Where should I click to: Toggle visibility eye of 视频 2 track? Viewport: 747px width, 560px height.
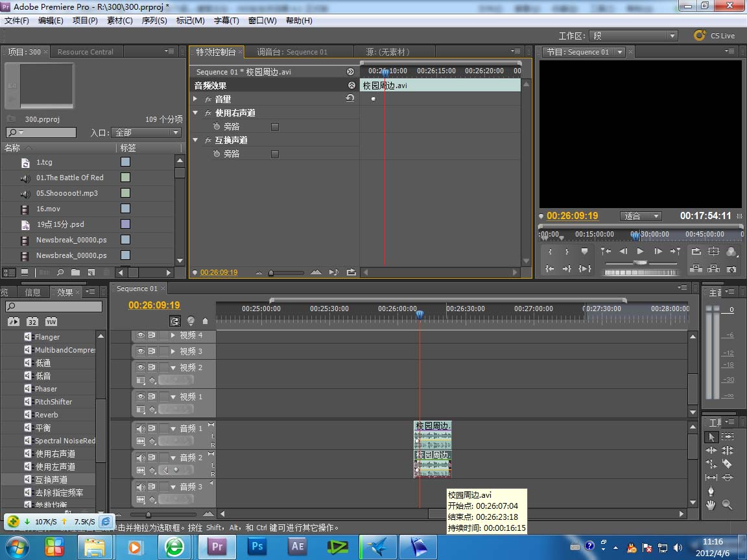tap(141, 367)
